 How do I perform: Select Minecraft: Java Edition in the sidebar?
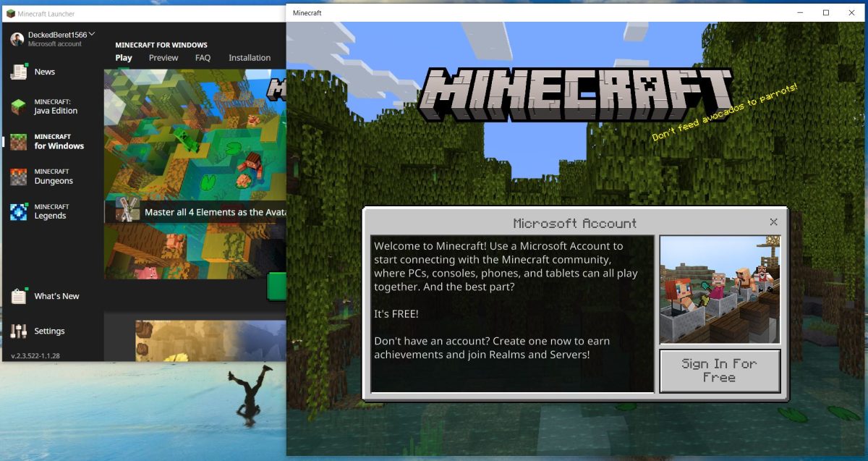54,106
